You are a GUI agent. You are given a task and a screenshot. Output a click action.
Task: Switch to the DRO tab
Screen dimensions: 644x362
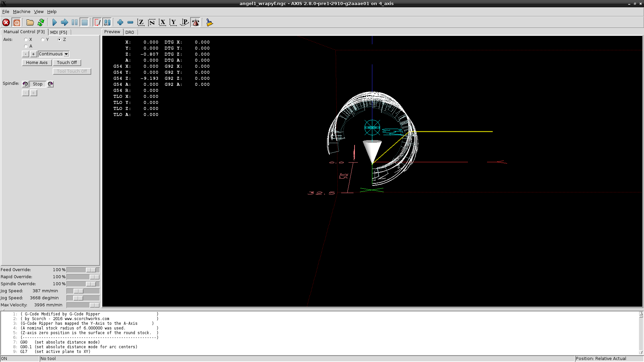130,32
